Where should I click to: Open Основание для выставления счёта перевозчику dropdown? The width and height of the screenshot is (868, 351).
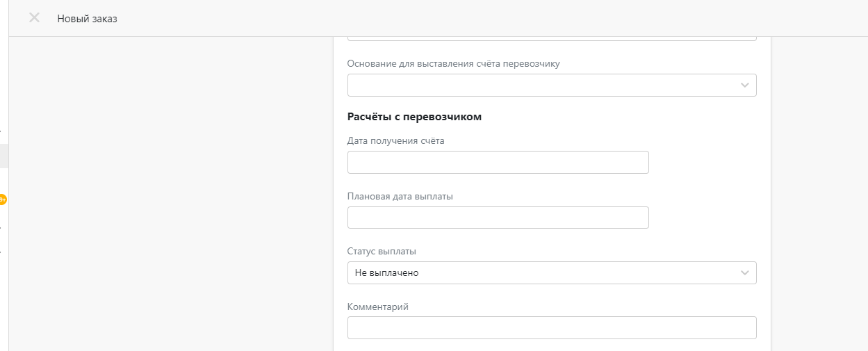point(552,85)
